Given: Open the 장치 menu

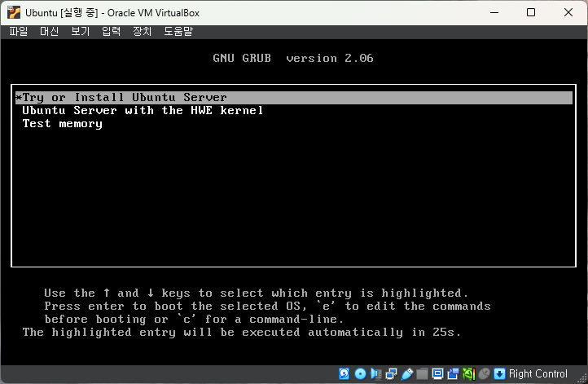Looking at the screenshot, I should coord(142,32).
